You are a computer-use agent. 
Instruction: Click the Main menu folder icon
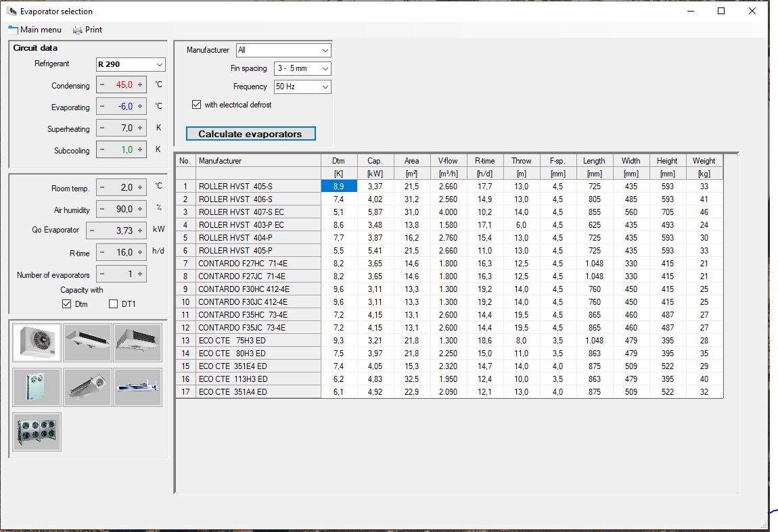tap(13, 30)
